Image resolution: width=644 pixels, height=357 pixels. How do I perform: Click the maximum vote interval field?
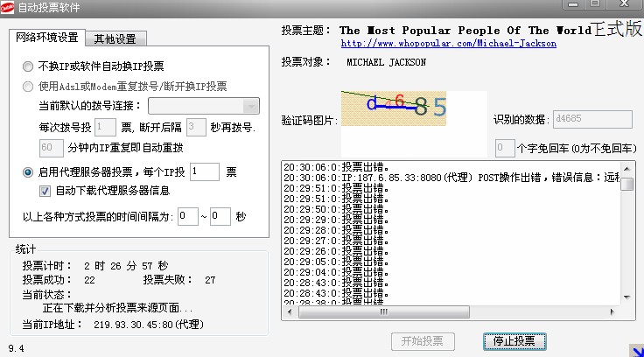tap(220, 216)
